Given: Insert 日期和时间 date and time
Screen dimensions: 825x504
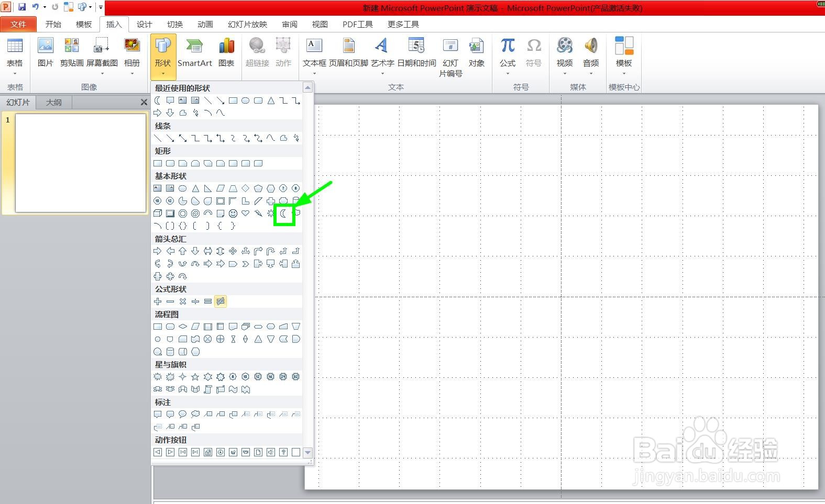Looking at the screenshot, I should point(417,53).
